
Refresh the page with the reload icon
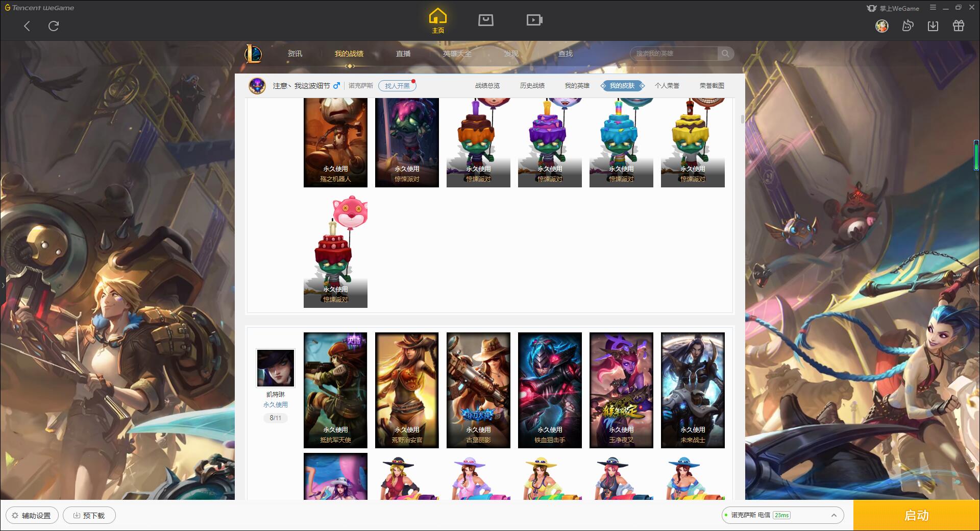[x=54, y=26]
